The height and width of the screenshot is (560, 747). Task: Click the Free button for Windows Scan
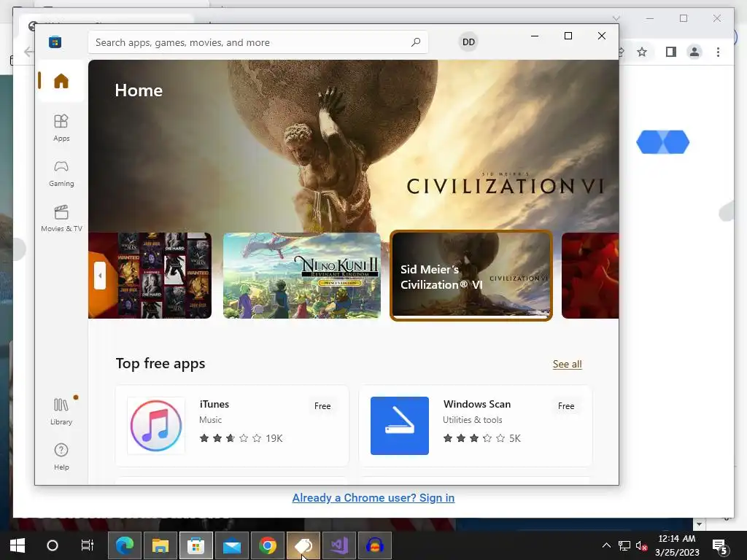tap(566, 405)
